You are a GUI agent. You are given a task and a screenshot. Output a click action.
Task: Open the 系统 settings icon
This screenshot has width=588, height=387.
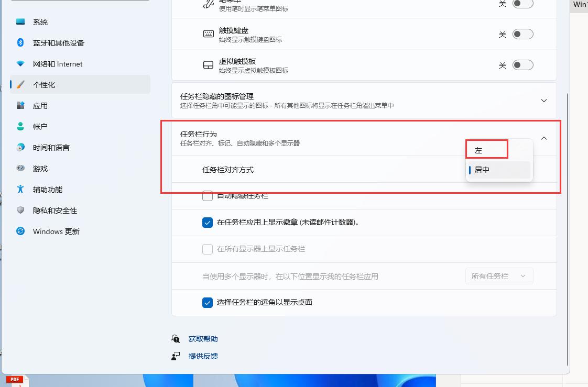pos(20,21)
